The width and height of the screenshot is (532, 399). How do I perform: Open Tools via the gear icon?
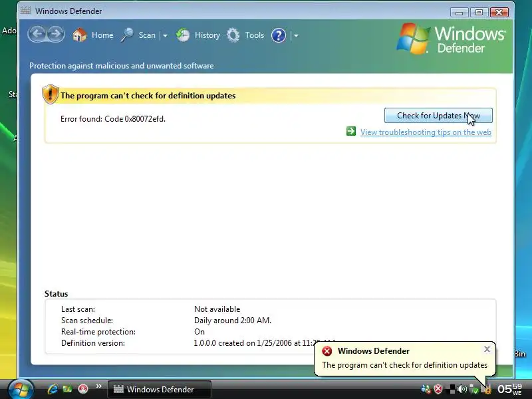click(233, 35)
